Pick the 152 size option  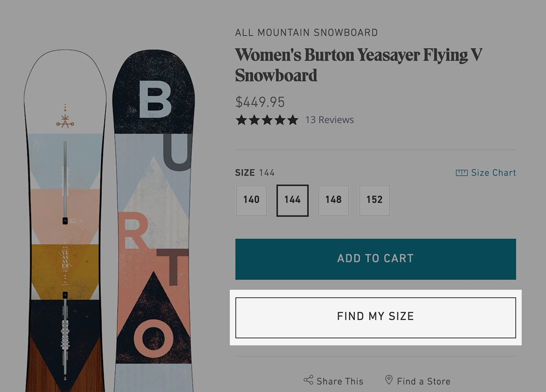click(374, 200)
